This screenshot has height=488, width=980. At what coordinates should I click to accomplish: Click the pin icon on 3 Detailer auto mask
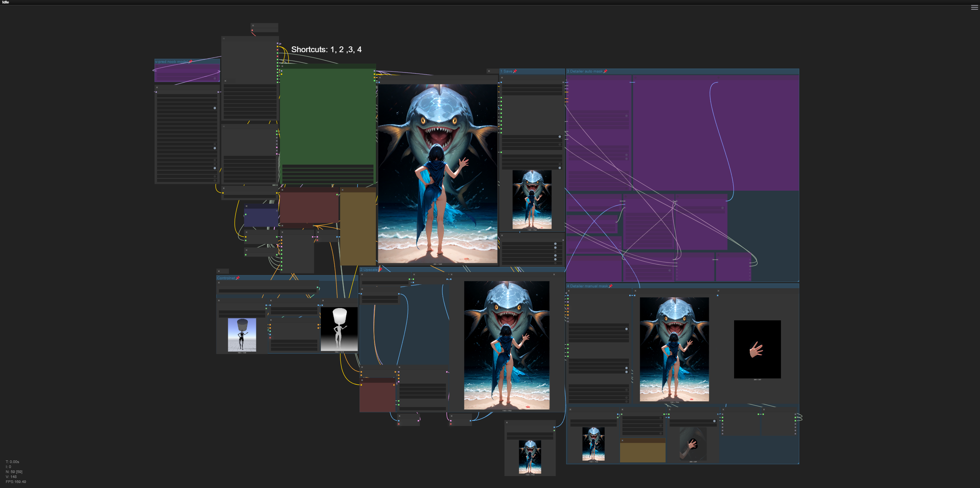605,71
